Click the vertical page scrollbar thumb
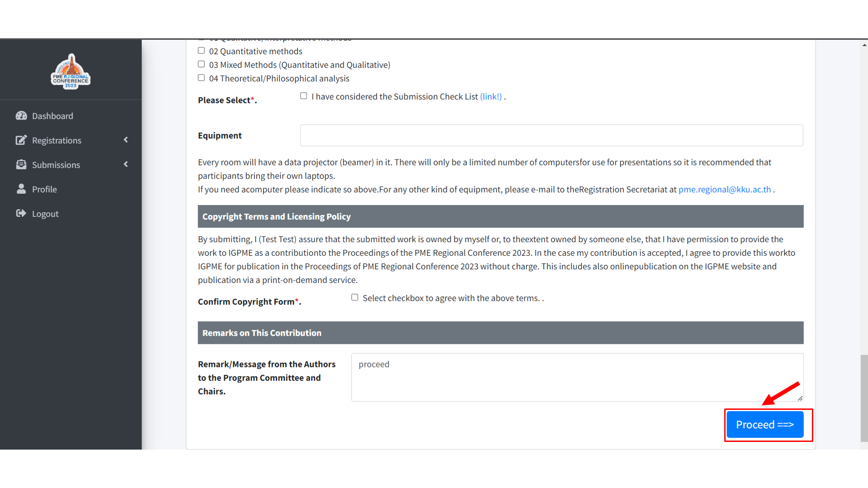Image resolution: width=868 pixels, height=488 pixels. pos(864,398)
